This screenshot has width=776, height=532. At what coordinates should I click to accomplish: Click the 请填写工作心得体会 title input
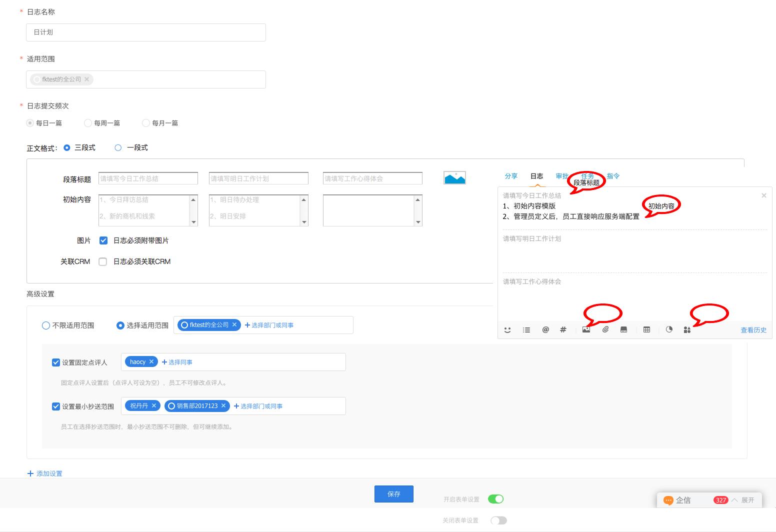point(372,178)
